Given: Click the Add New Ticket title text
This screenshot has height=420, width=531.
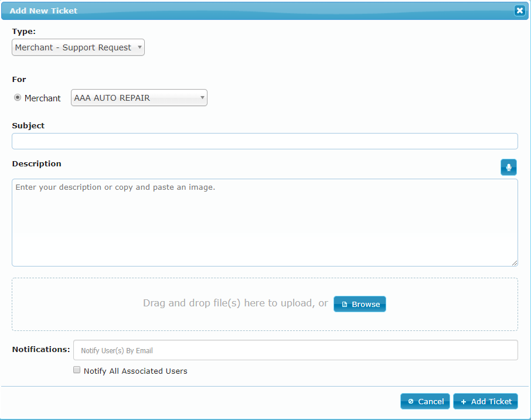Looking at the screenshot, I should (x=43, y=11).
